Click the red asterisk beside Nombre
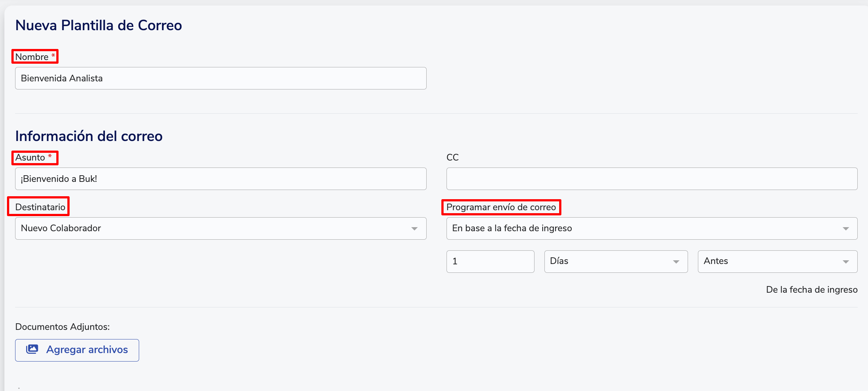The height and width of the screenshot is (391, 868). coord(53,56)
